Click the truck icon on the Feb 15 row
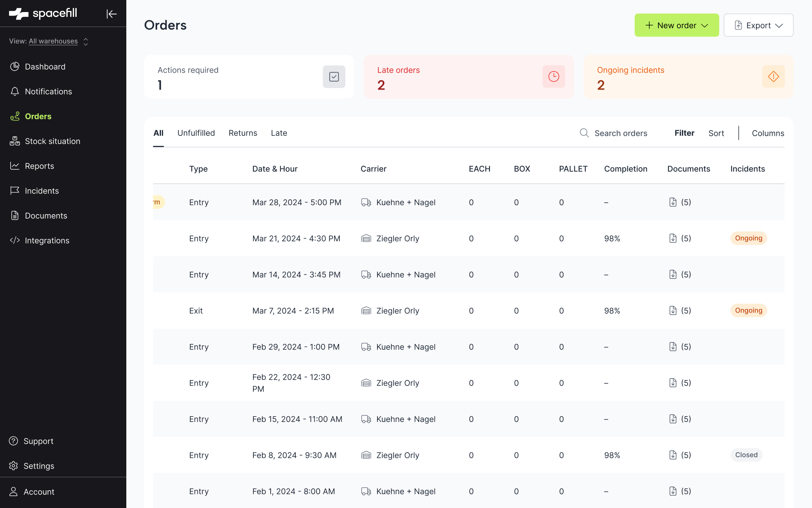The image size is (812, 508). 366,419
